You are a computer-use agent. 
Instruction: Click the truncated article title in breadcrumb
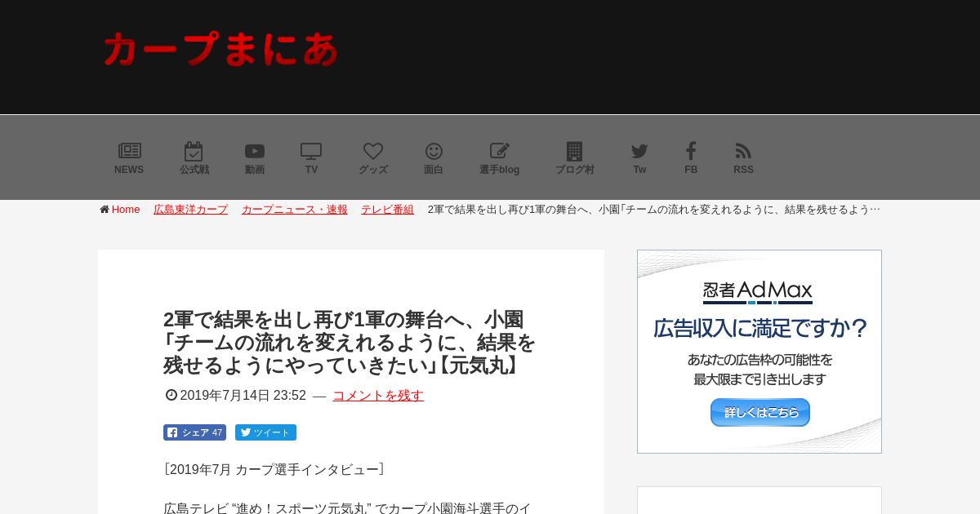(x=653, y=210)
